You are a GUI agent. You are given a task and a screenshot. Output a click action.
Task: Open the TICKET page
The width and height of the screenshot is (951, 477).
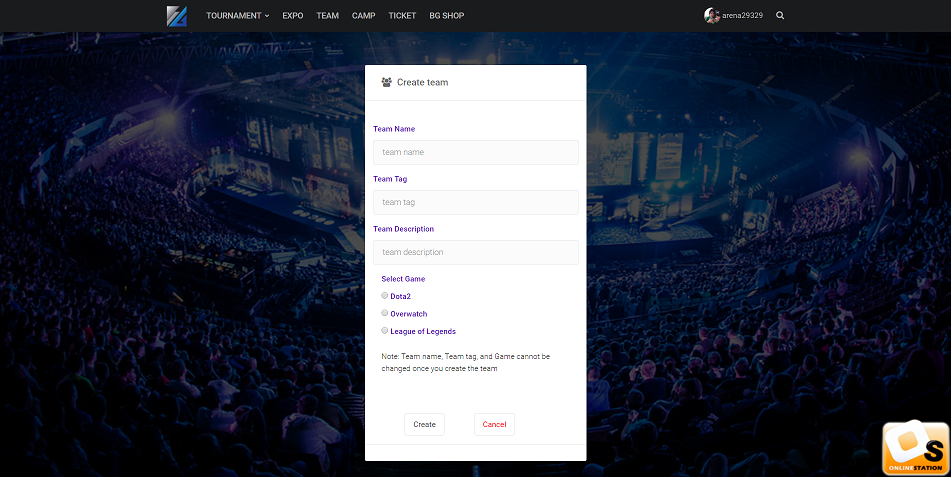pos(402,16)
